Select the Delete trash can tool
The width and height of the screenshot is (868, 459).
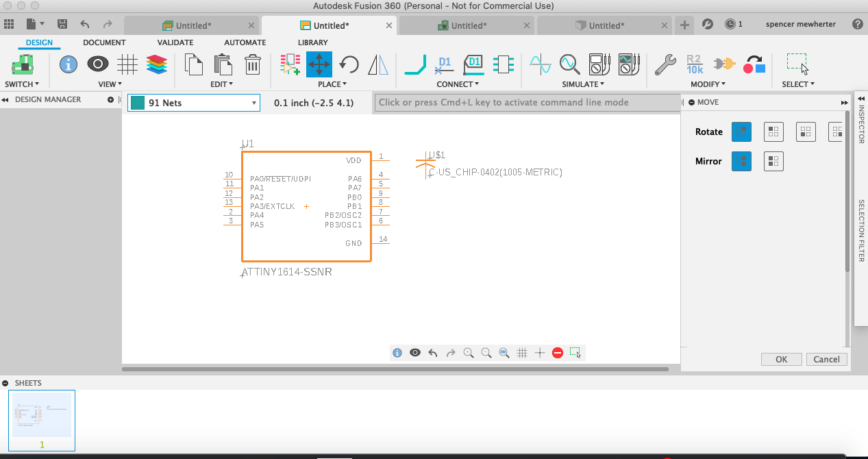pos(253,65)
